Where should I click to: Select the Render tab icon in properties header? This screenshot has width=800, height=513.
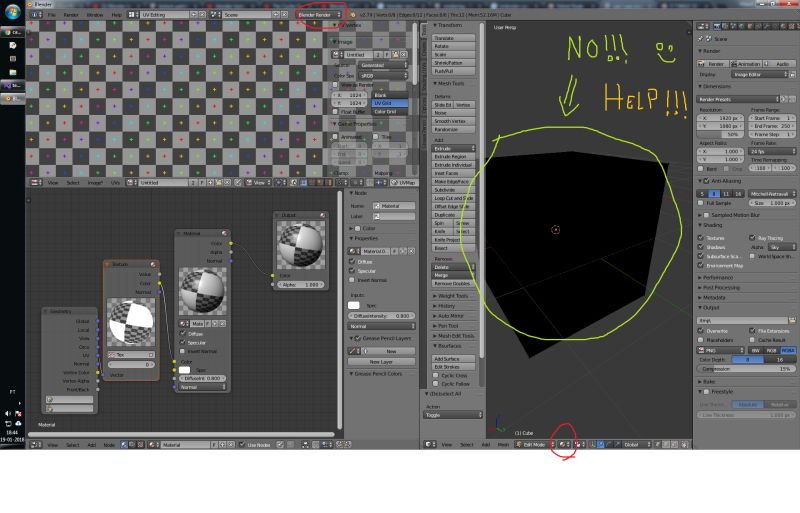(717, 26)
